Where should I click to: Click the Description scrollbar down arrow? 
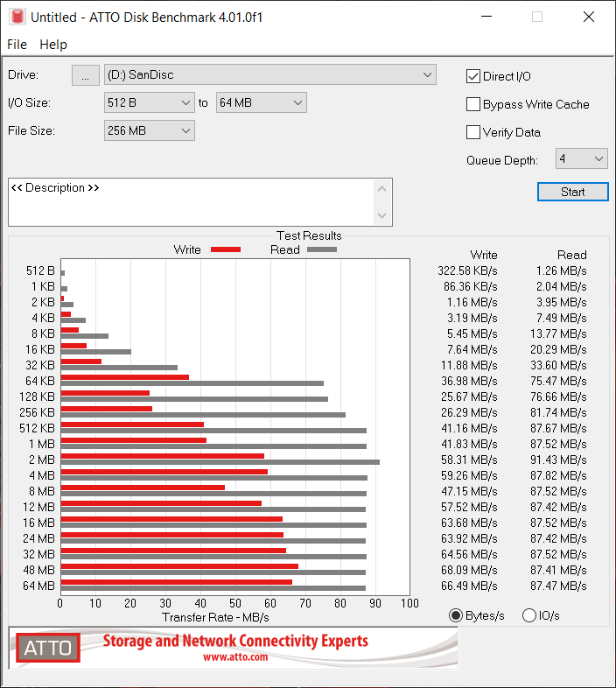click(381, 215)
